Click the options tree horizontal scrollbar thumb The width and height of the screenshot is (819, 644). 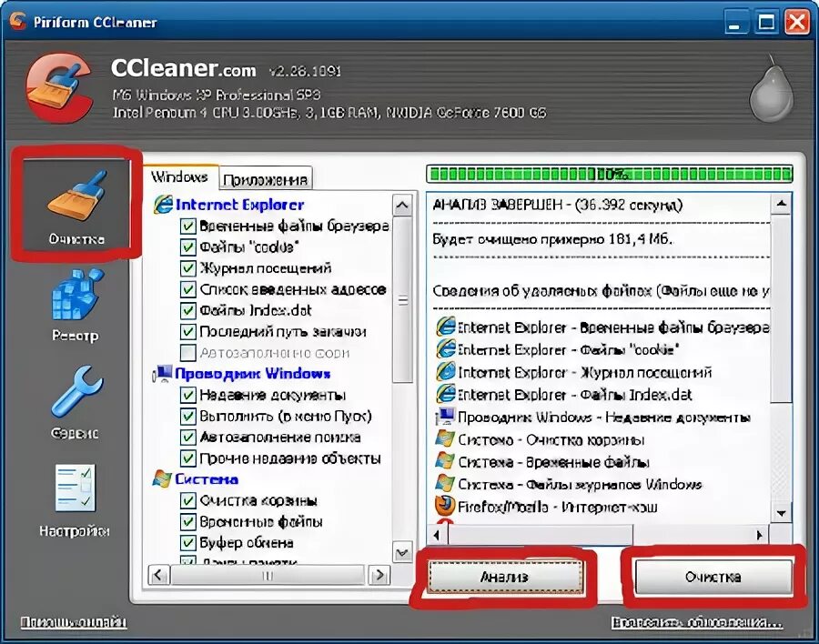[x=268, y=575]
